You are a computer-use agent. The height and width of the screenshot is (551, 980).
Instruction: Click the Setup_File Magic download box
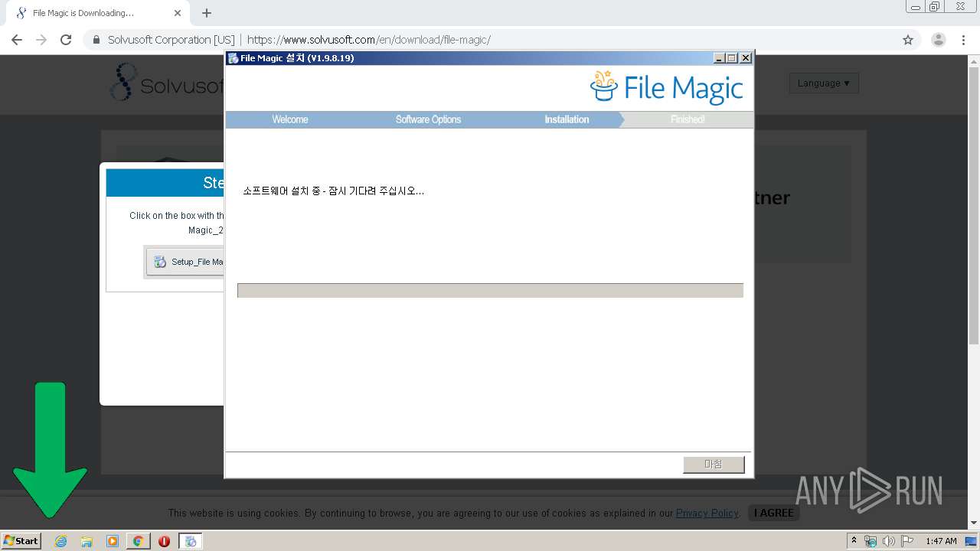coord(185,262)
